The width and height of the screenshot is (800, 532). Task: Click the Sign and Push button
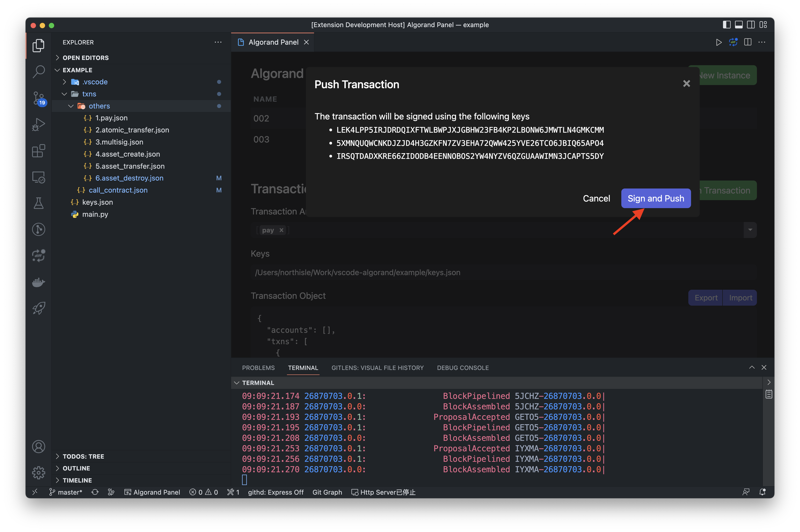click(x=655, y=198)
